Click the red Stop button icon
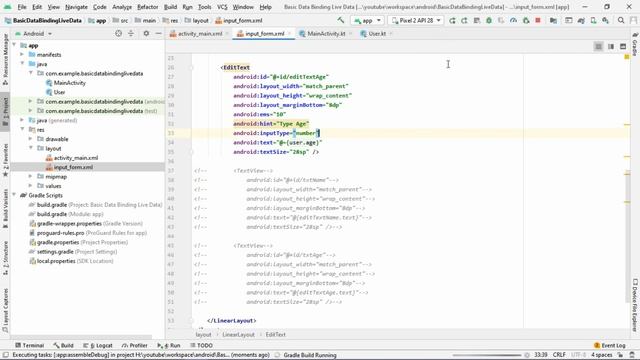Image resolution: width=640 pixels, height=360 pixels. pyautogui.click(x=538, y=20)
